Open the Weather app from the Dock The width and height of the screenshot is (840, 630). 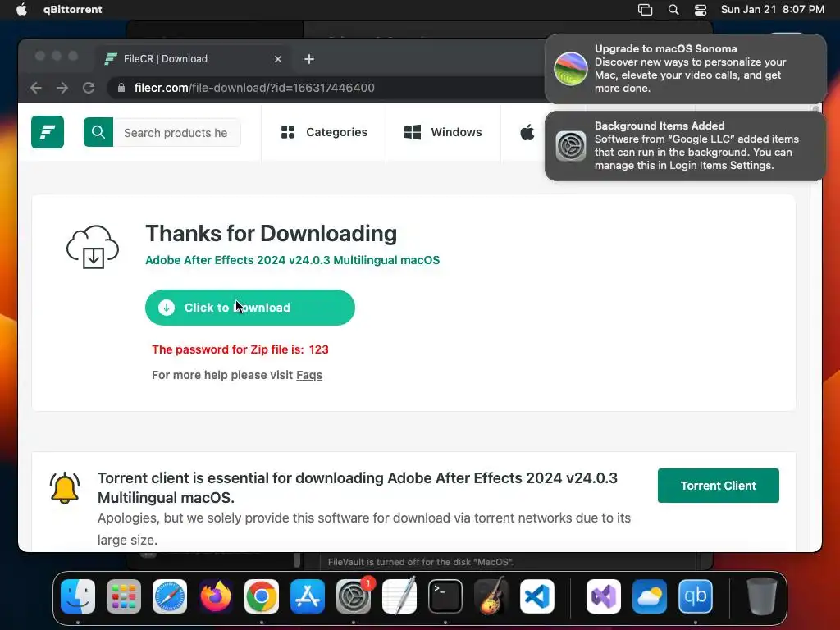[x=650, y=596]
